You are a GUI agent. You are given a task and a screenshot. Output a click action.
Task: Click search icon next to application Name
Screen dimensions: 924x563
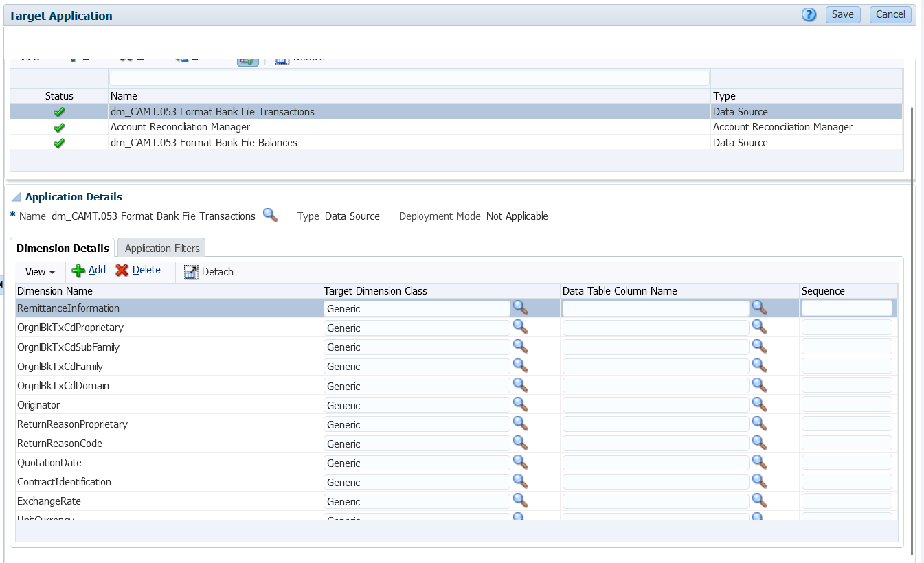tap(271, 216)
